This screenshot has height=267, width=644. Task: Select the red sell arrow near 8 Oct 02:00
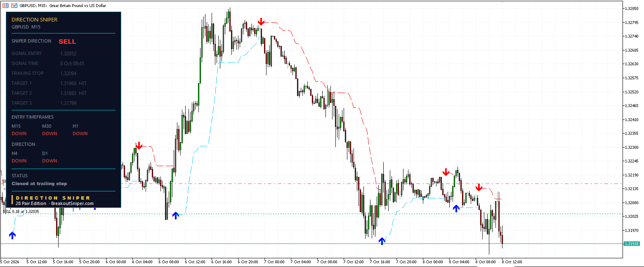coord(446,172)
